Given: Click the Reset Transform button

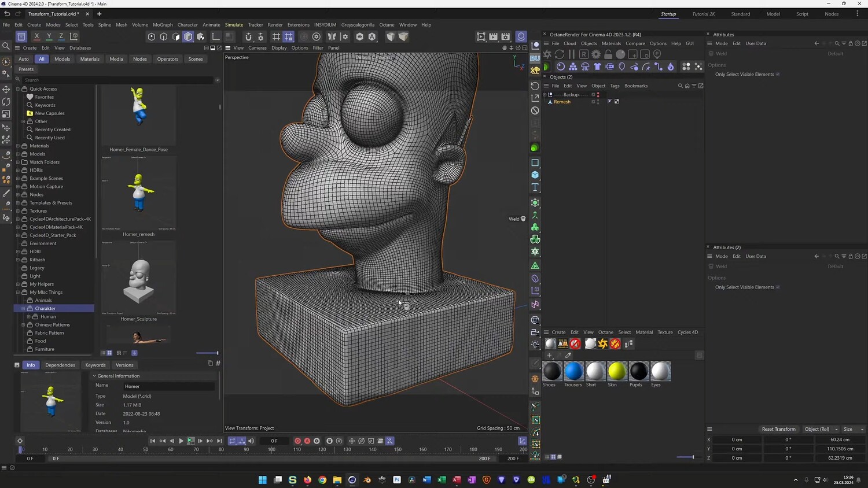Looking at the screenshot, I should [x=778, y=429].
